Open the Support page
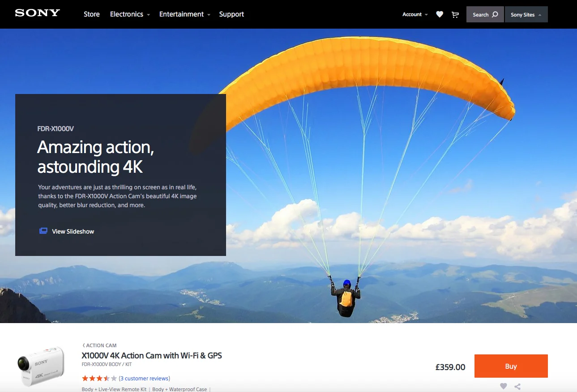This screenshot has height=392, width=577. click(x=231, y=14)
